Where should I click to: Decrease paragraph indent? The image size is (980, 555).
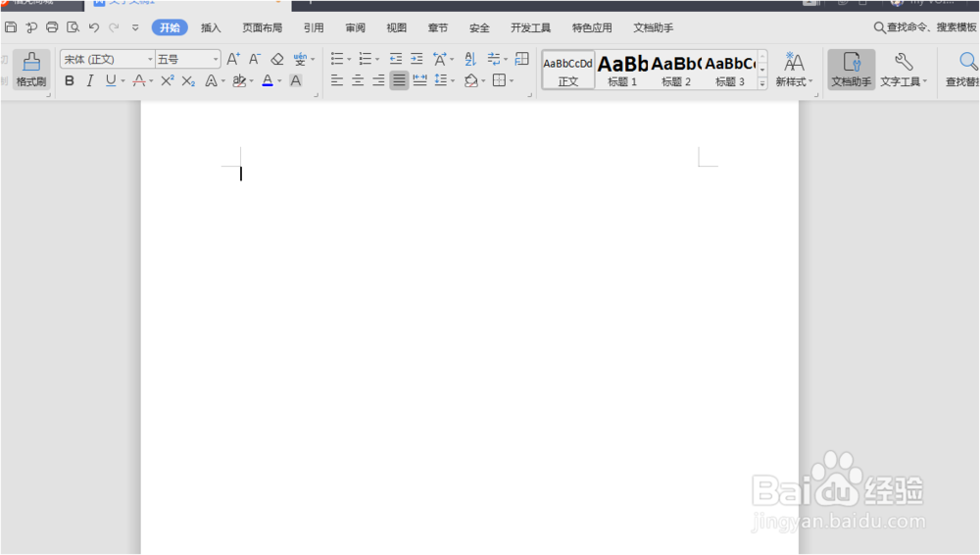[x=396, y=59]
